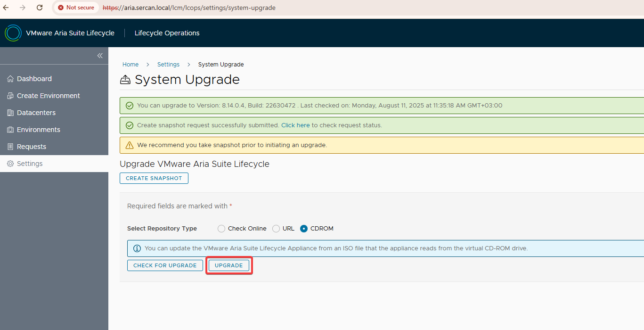Click the yellow warning triangle icon

click(x=130, y=145)
